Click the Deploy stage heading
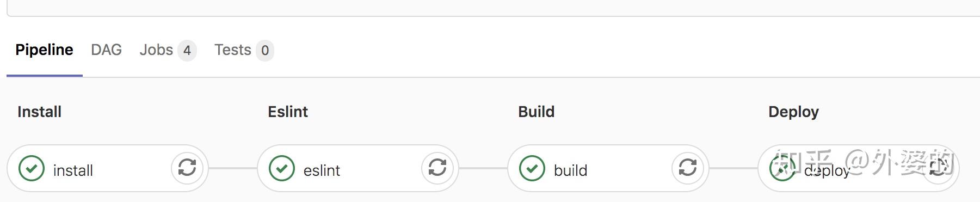The height and width of the screenshot is (202, 980). click(793, 112)
